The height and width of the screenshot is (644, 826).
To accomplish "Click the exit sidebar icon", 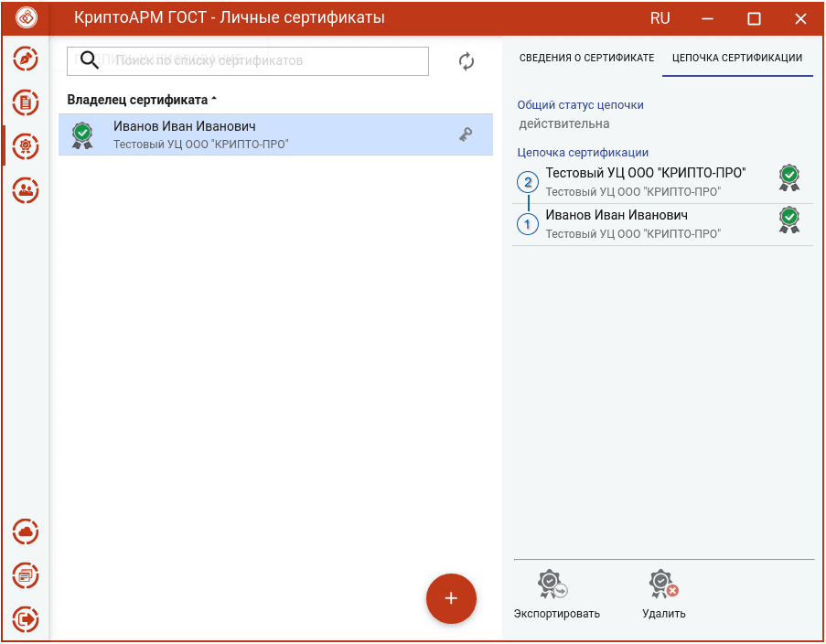I will (26, 618).
